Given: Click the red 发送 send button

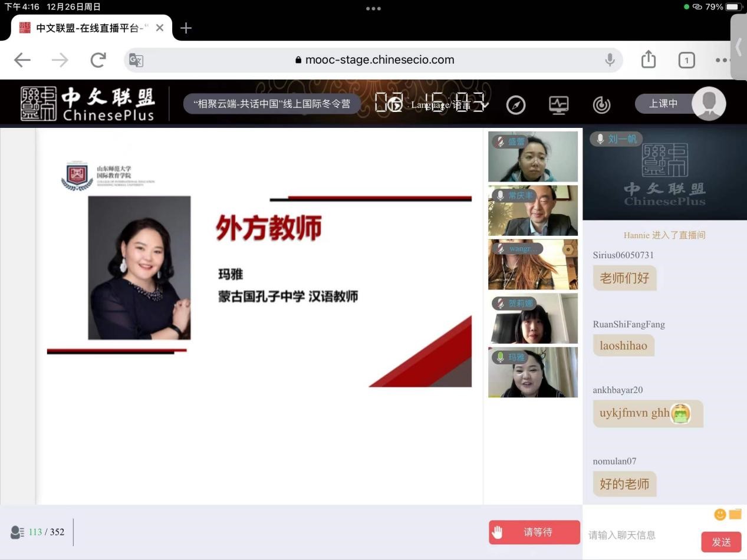Looking at the screenshot, I should pos(721,542).
